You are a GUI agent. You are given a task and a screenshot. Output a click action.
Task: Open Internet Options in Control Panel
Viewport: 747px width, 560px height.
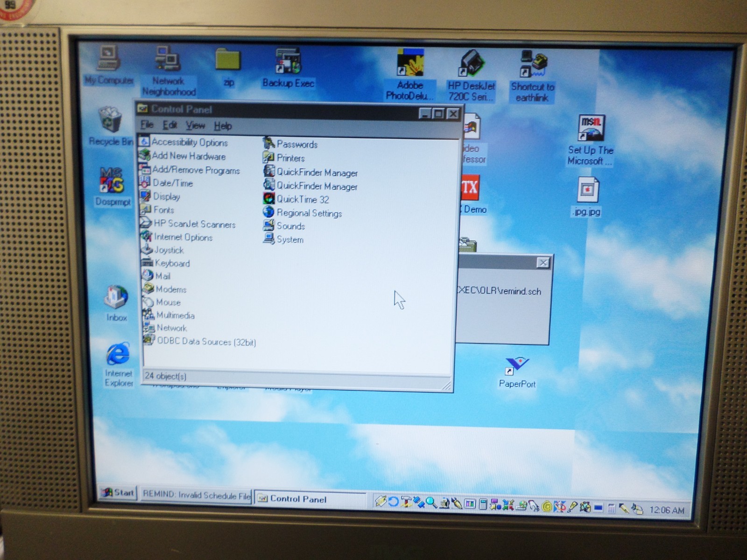click(x=177, y=237)
